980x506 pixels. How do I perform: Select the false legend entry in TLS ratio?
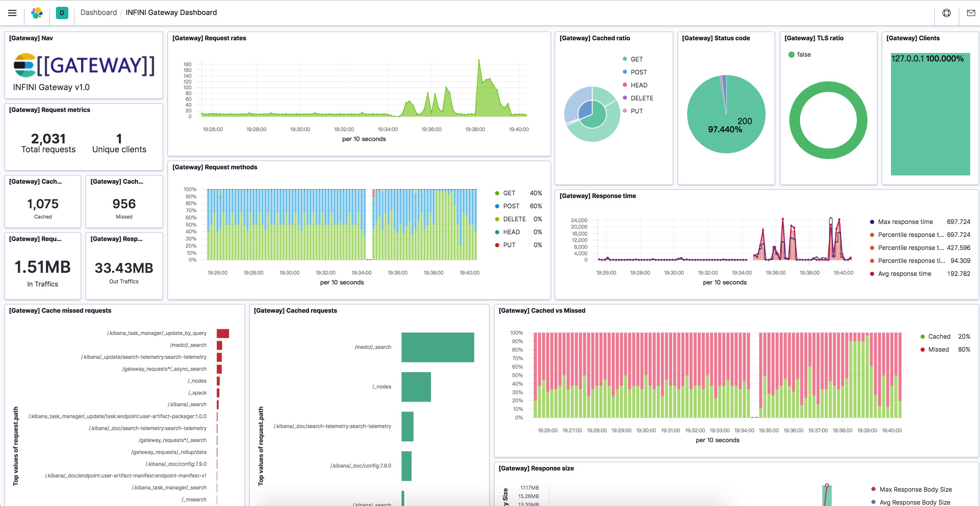800,55
